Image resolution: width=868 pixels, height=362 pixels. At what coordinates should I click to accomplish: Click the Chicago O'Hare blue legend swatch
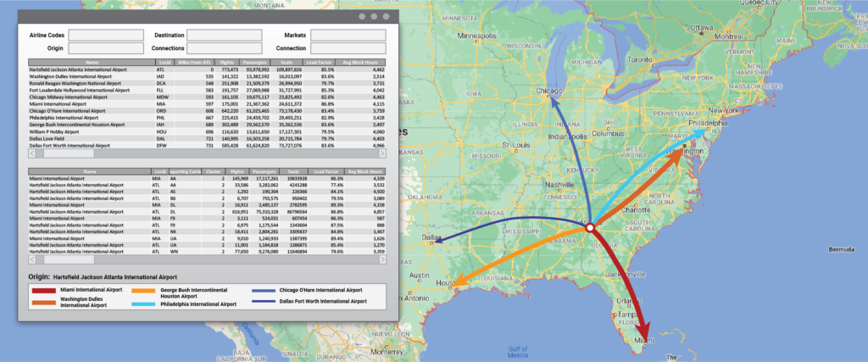(x=263, y=290)
